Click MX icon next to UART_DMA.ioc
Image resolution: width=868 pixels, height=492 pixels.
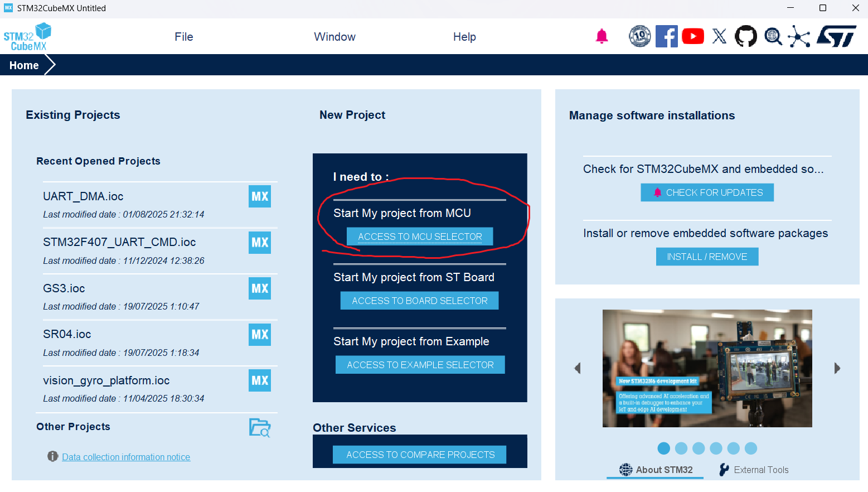[260, 196]
